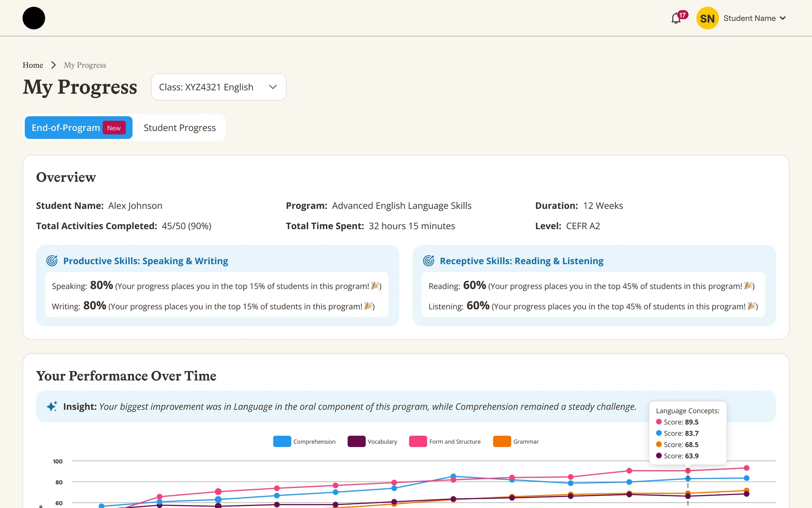
Task: Click the red 17 notification badge
Action: 683,15
